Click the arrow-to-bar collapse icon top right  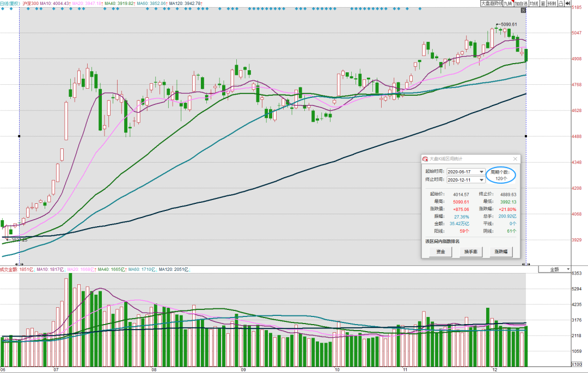(568, 3)
